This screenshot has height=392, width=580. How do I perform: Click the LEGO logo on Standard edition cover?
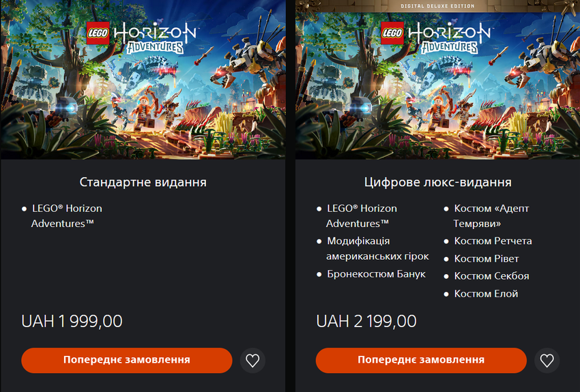click(x=98, y=33)
